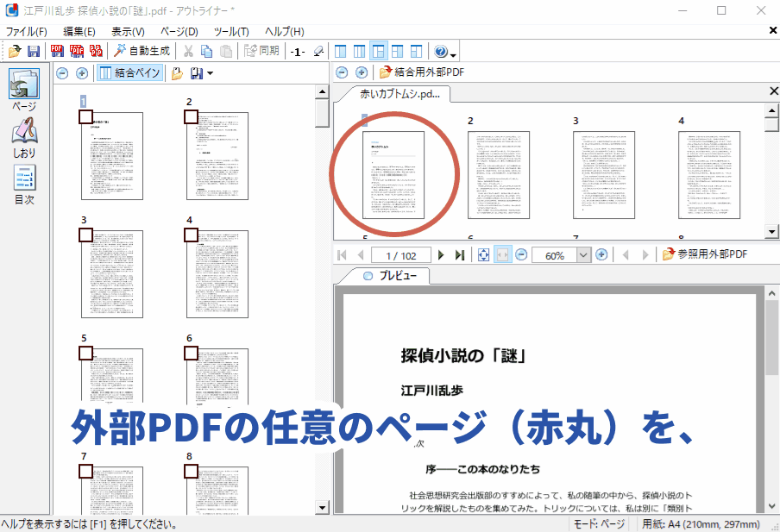
Task: Switch to the 目次 table of contents mode
Action: pyautogui.click(x=24, y=185)
